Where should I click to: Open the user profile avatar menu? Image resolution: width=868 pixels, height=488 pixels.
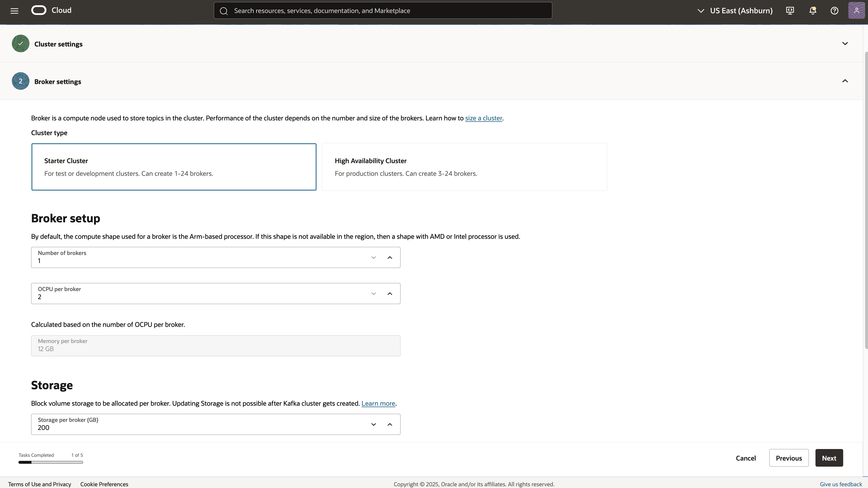(856, 11)
